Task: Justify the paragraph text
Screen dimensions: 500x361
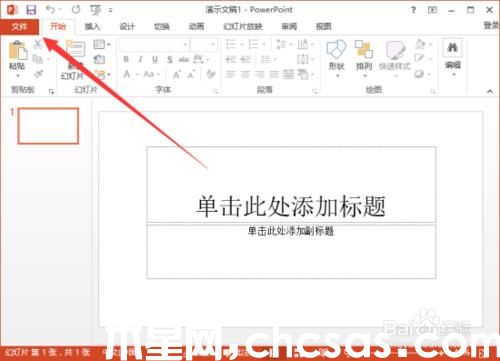Action: (x=274, y=74)
